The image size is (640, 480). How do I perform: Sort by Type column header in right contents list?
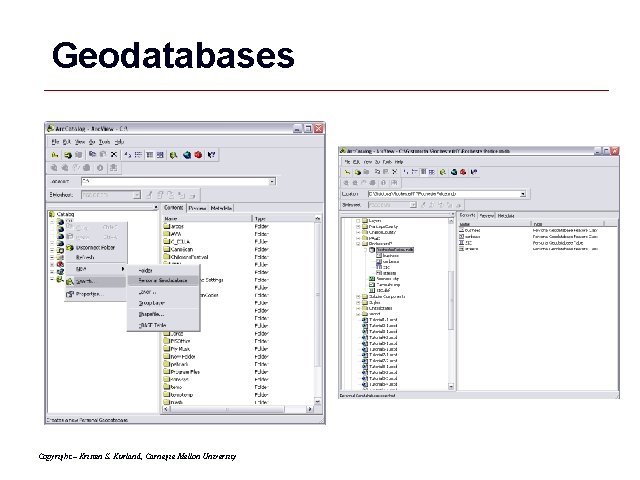click(568, 224)
